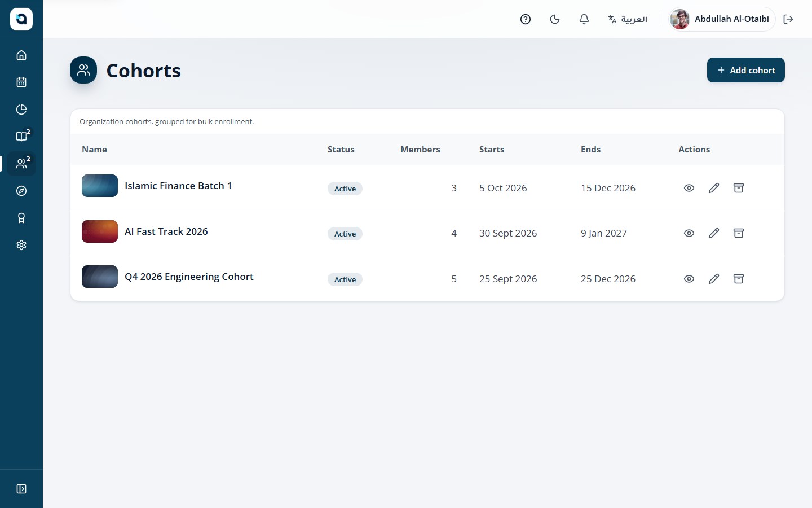The image size is (812, 508).
Task: Open the help question mark icon
Action: click(x=526, y=19)
